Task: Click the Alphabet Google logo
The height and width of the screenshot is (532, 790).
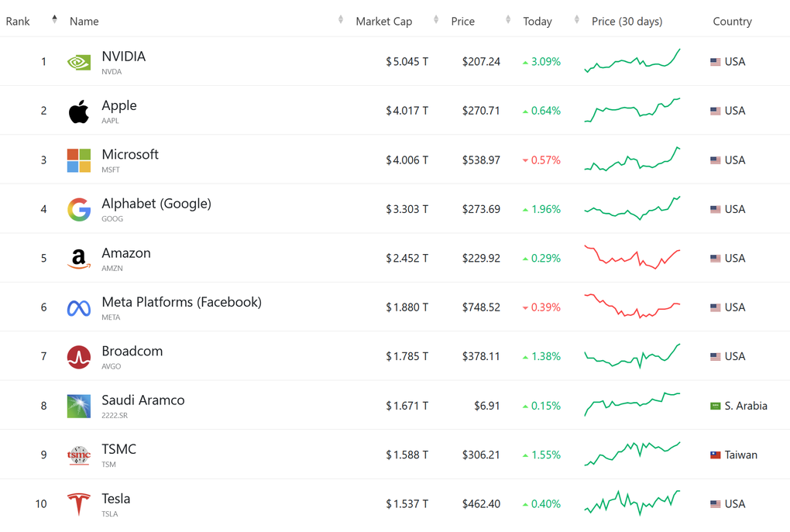Action: (79, 209)
